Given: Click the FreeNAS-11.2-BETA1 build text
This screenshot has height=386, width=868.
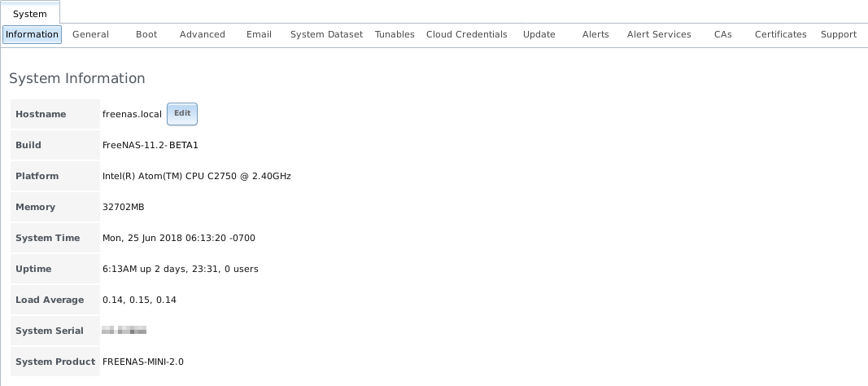Looking at the screenshot, I should click(x=150, y=145).
